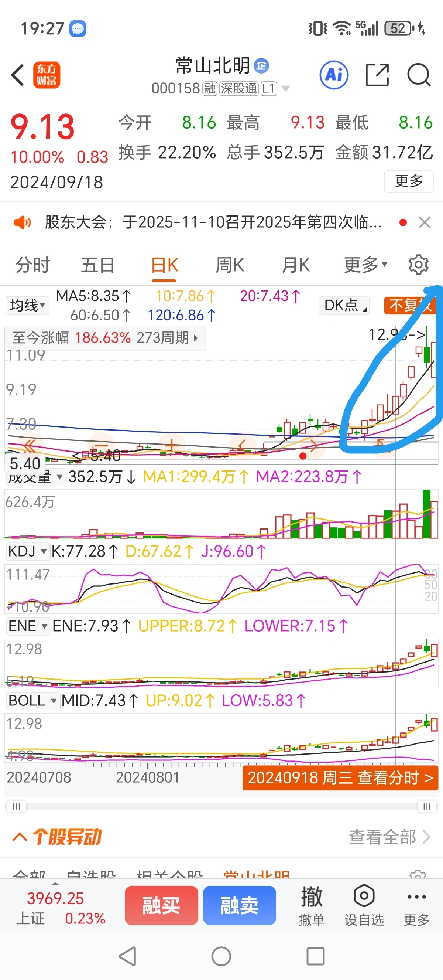This screenshot has width=443, height=980.
Task: Switch to 五日 tab
Action: click(x=98, y=265)
